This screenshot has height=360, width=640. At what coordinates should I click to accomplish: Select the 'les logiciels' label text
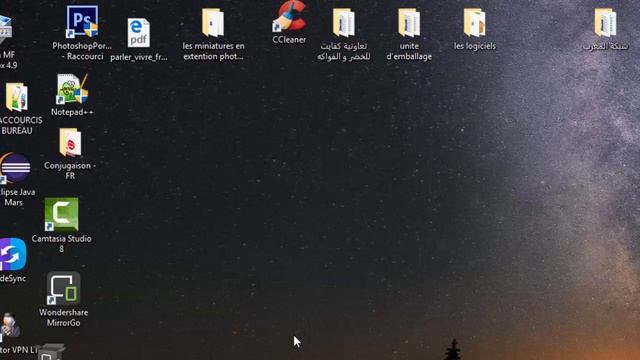coord(475,46)
